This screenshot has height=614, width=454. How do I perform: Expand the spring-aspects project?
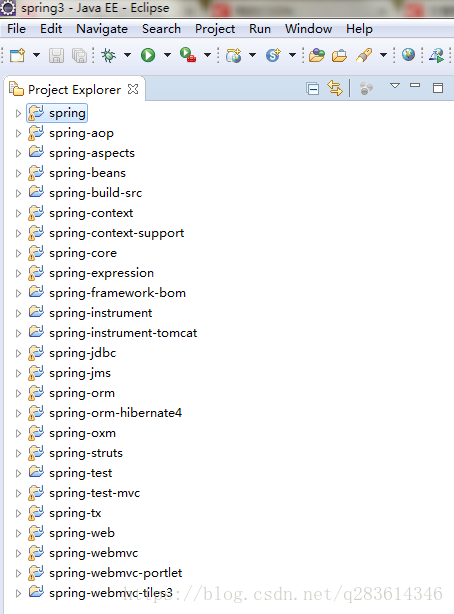pyautogui.click(x=18, y=153)
